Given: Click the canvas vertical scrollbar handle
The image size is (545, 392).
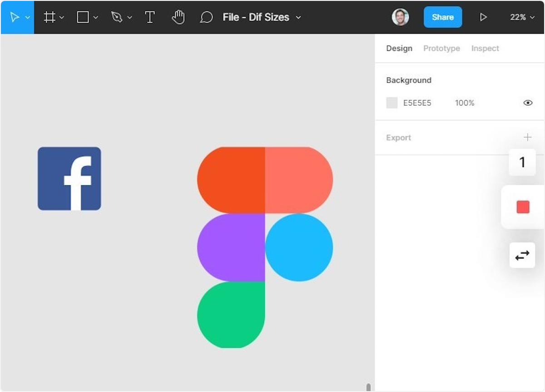Looking at the screenshot, I should [x=368, y=387].
